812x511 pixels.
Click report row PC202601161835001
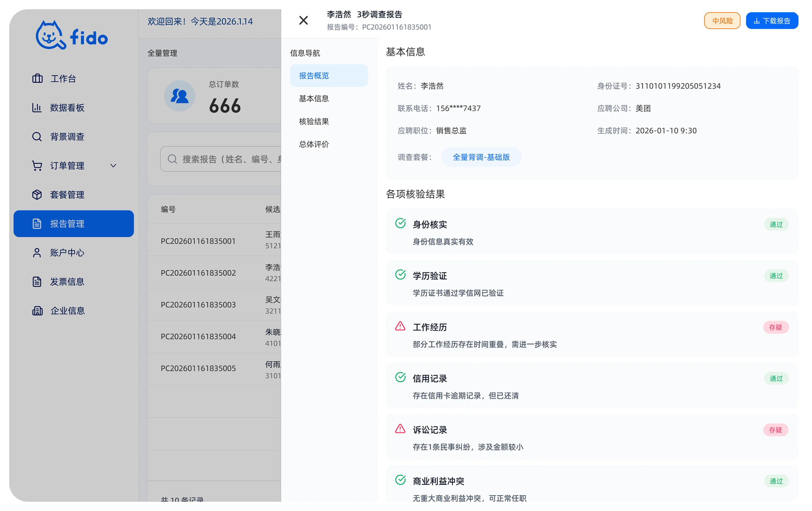(214, 240)
